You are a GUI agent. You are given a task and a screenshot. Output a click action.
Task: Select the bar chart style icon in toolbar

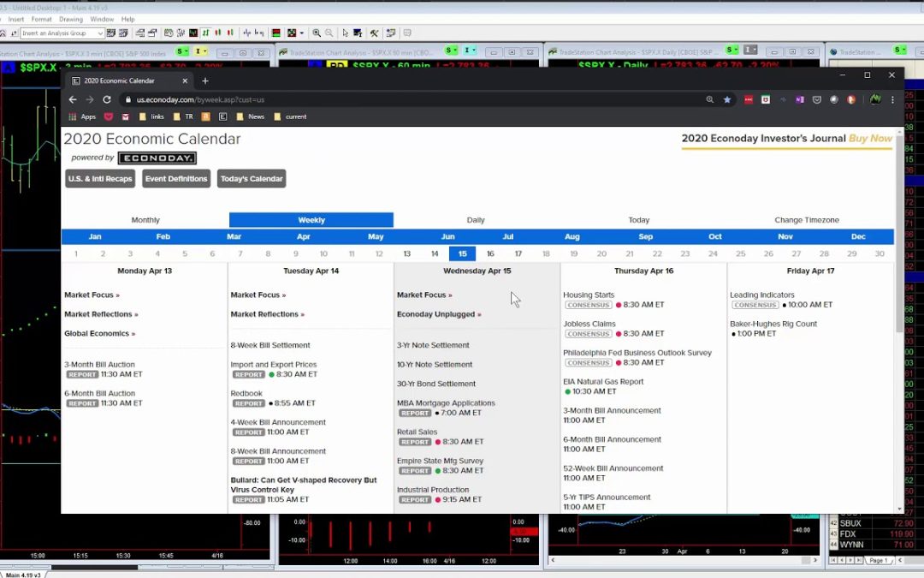tap(205, 33)
